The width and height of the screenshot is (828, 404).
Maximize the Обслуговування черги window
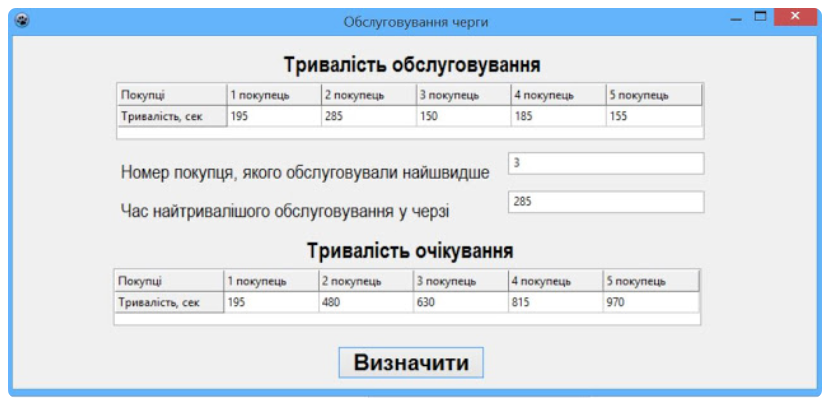point(760,17)
